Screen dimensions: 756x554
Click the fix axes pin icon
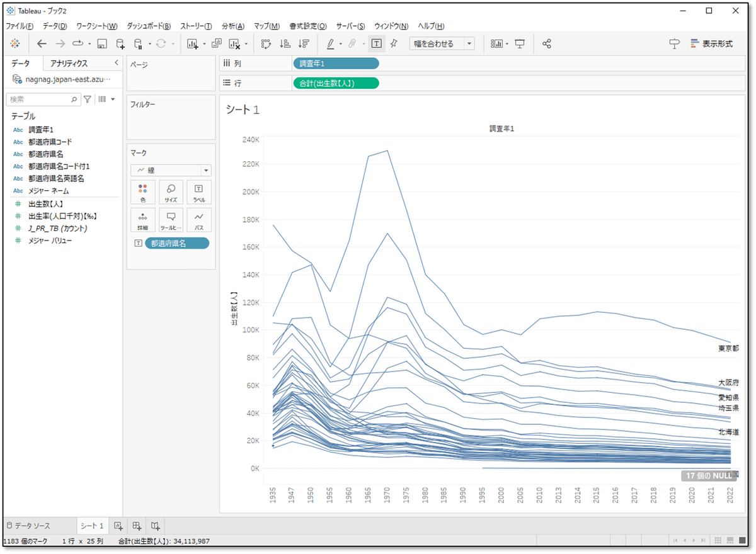394,43
